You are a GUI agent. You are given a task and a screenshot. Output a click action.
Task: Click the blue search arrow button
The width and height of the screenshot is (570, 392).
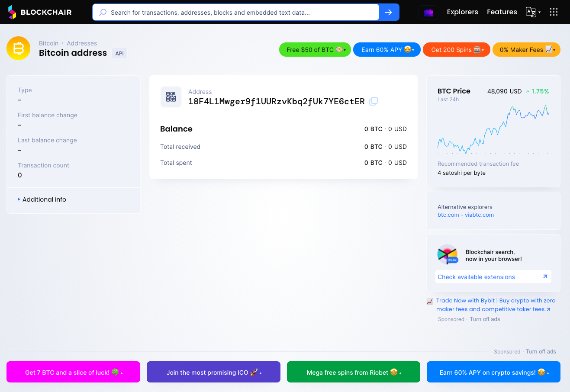coord(389,12)
